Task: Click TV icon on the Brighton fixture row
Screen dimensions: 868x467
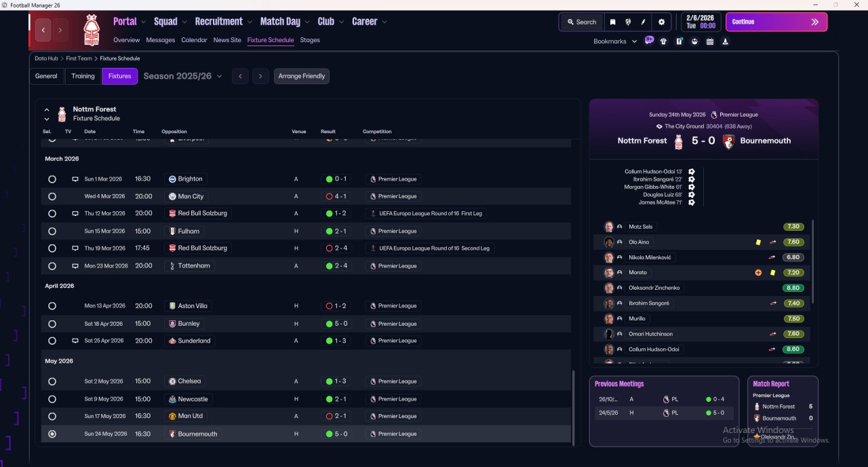Action: click(x=75, y=179)
